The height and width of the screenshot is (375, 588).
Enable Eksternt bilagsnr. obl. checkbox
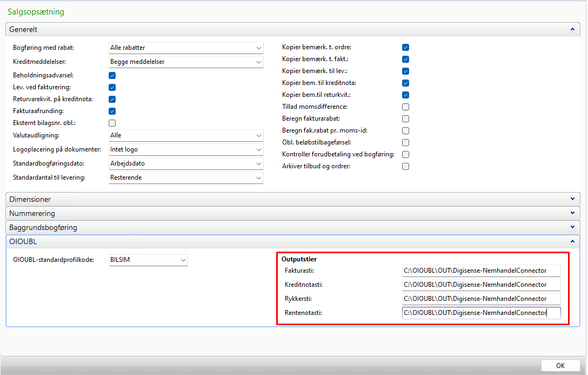112,123
